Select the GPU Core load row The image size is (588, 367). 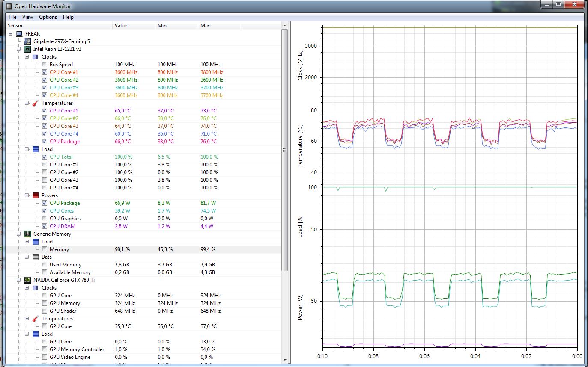click(143, 342)
